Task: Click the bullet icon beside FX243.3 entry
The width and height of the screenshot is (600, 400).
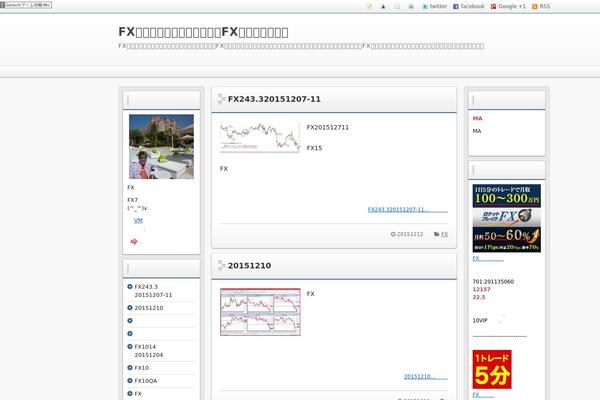Action: (x=130, y=286)
